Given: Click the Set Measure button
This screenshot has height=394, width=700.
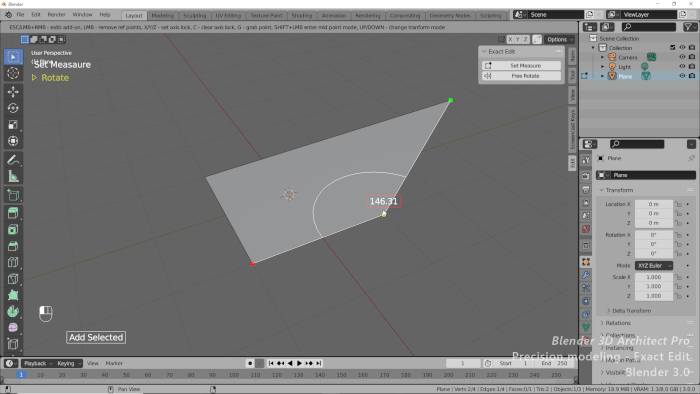Looking at the screenshot, I should (x=521, y=66).
